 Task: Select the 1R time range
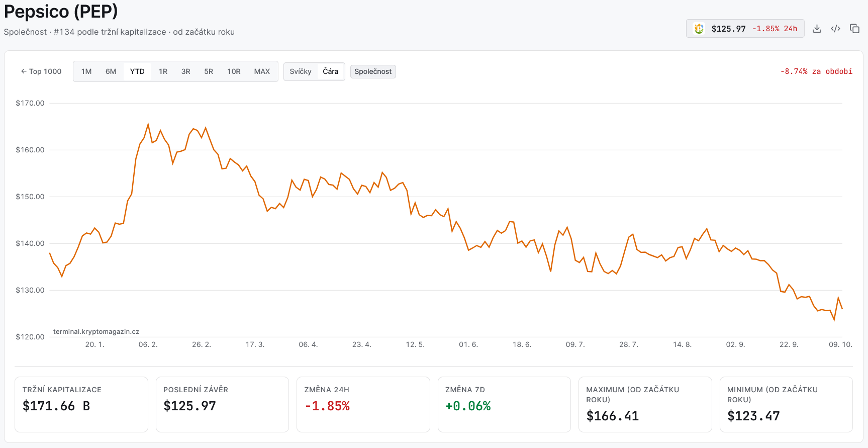click(x=163, y=71)
